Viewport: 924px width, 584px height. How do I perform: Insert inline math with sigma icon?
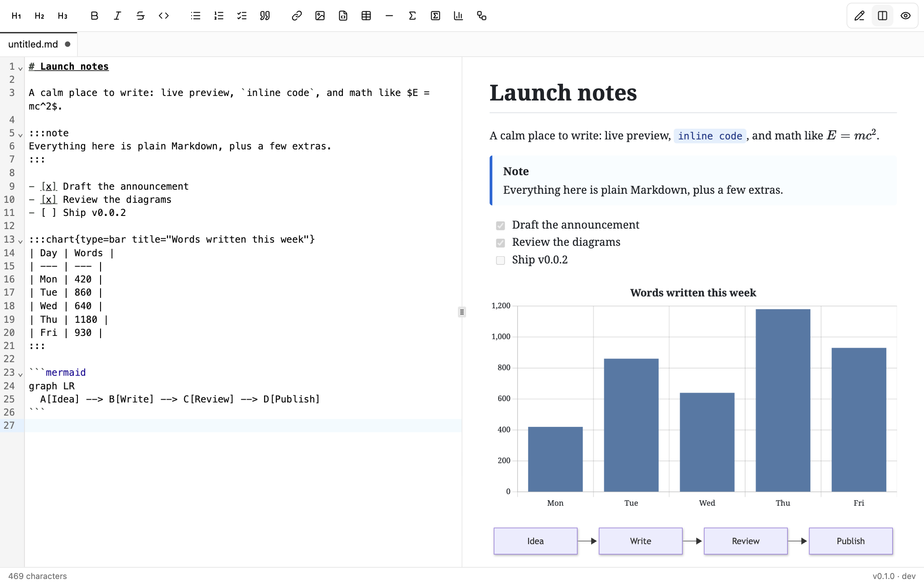click(x=412, y=16)
